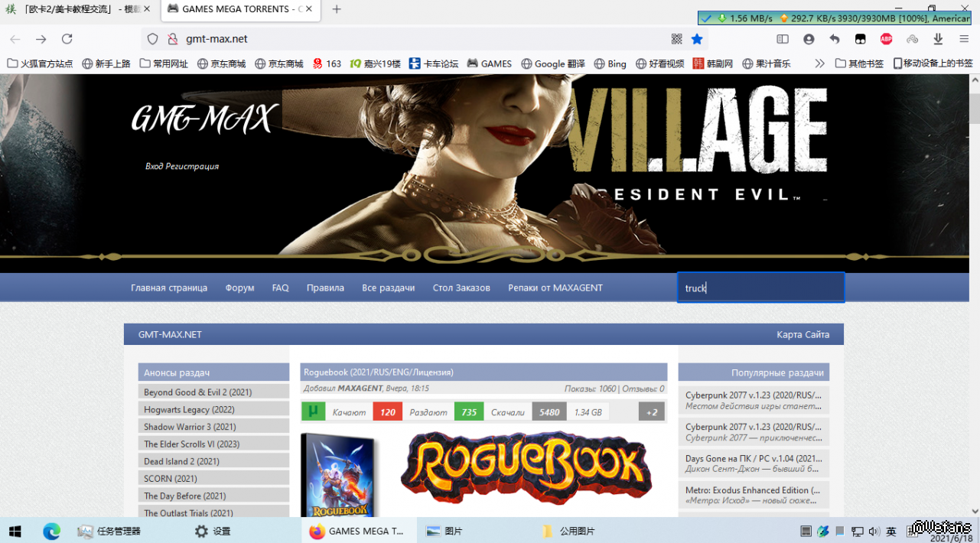
Task: Open the Adblock Plus extension icon
Action: point(886,39)
